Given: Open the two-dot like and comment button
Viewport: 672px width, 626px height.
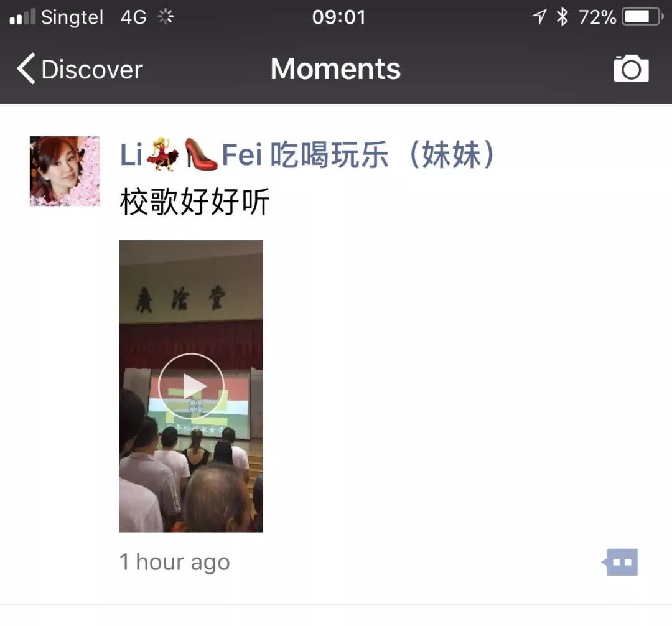Looking at the screenshot, I should coord(620,562).
